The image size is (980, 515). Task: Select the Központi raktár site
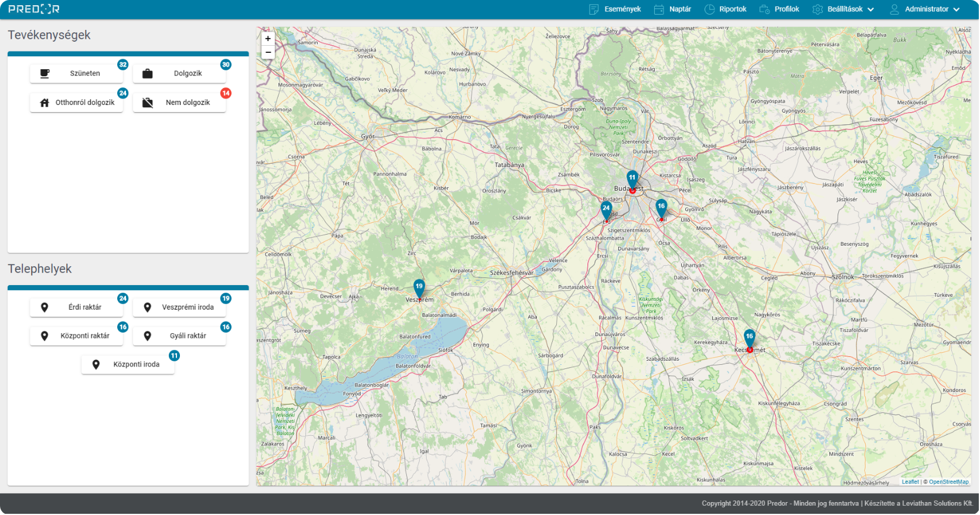pyautogui.click(x=77, y=336)
